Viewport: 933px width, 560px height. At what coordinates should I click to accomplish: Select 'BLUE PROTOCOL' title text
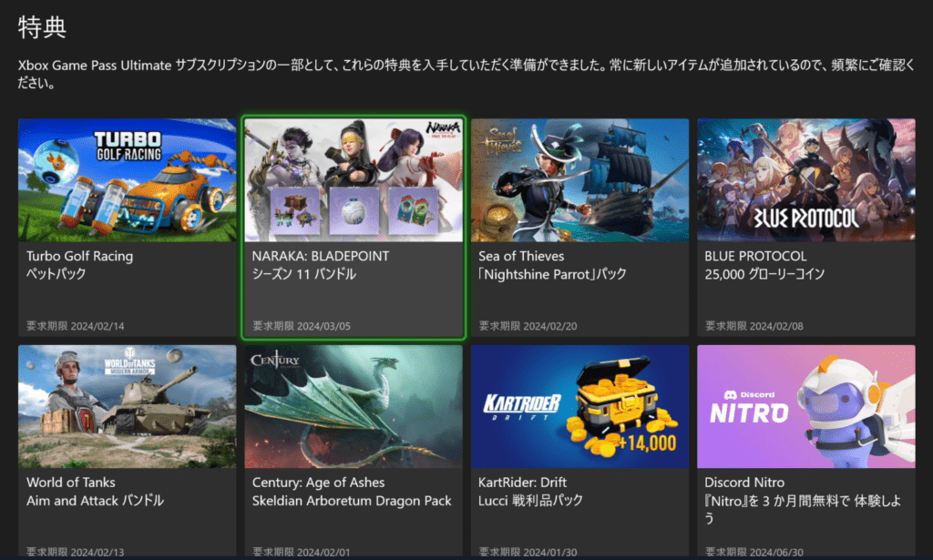755,256
